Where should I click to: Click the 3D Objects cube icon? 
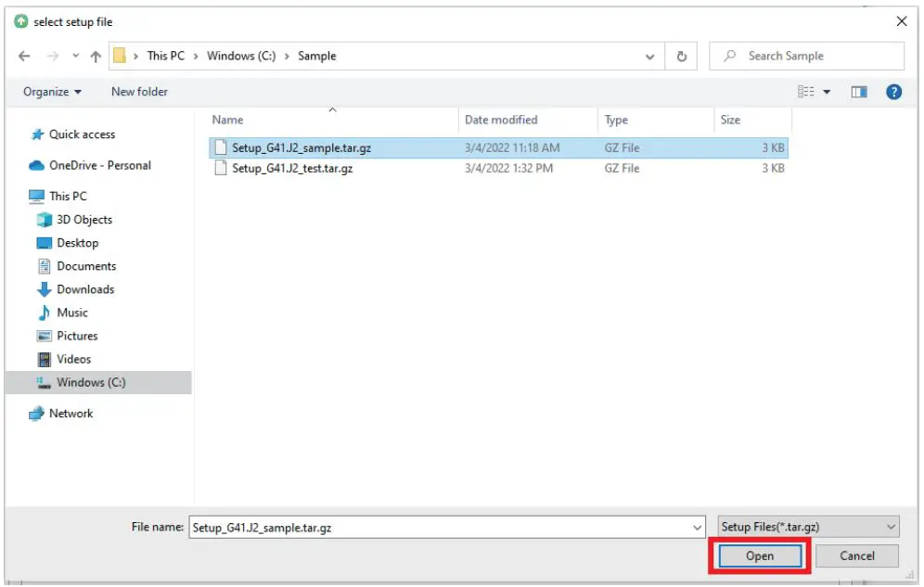tap(45, 220)
